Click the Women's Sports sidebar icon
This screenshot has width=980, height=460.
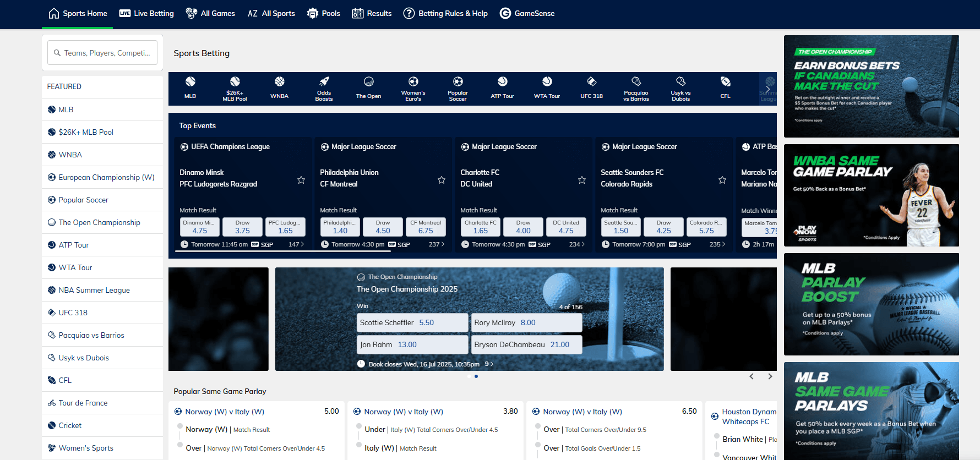point(52,448)
